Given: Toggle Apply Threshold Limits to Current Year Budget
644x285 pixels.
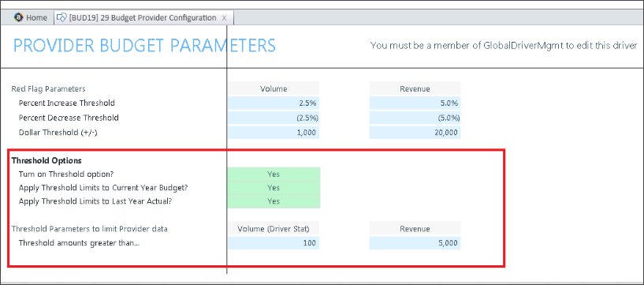Looking at the screenshot, I should tap(274, 188).
